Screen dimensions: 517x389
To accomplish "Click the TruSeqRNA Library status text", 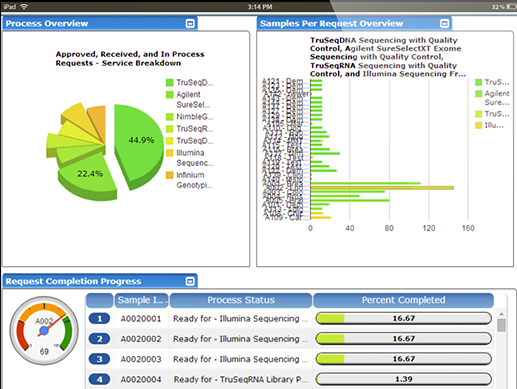I will tap(240, 380).
